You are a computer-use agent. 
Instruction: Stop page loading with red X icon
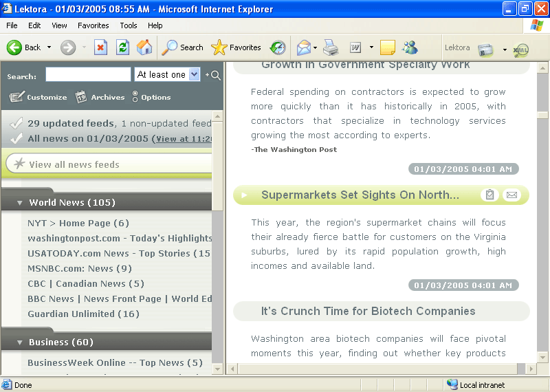point(100,47)
